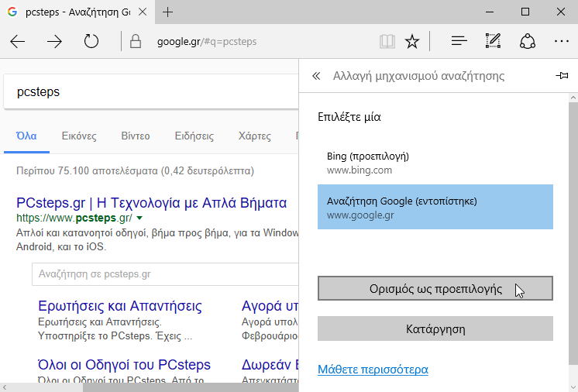Click the double-chevron back icon in settings pane
This screenshot has width=578, height=392.
click(316, 76)
